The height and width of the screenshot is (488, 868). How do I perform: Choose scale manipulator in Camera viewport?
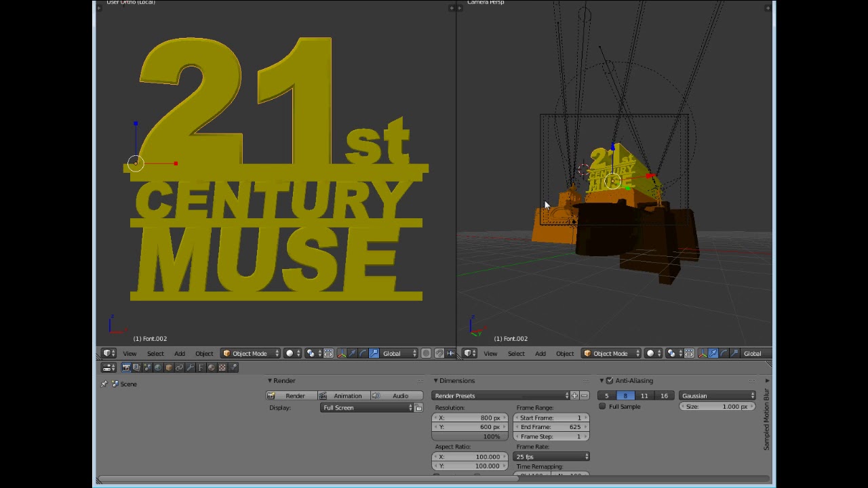click(734, 353)
